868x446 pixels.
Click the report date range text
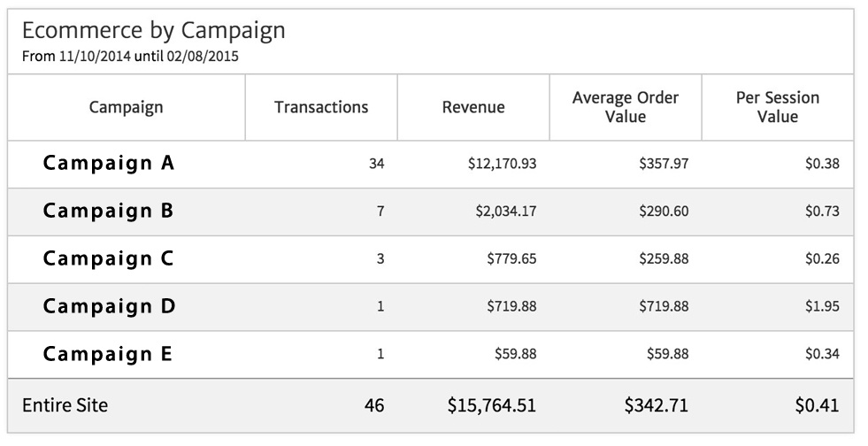(x=130, y=56)
